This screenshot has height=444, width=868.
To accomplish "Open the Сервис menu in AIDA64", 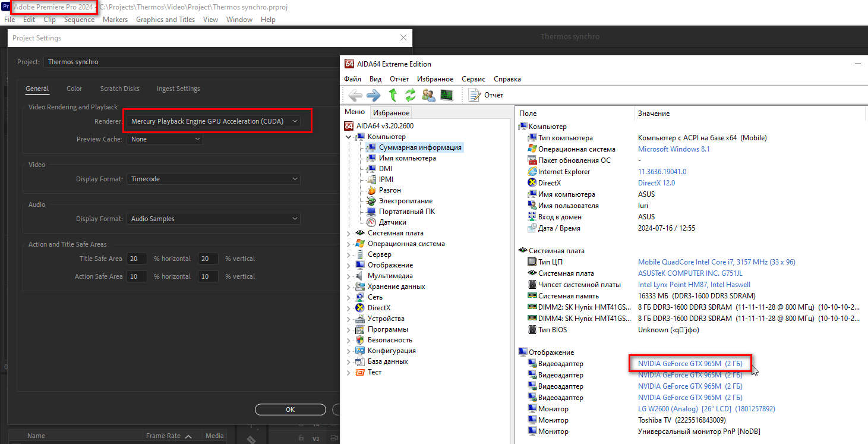I will coord(473,79).
